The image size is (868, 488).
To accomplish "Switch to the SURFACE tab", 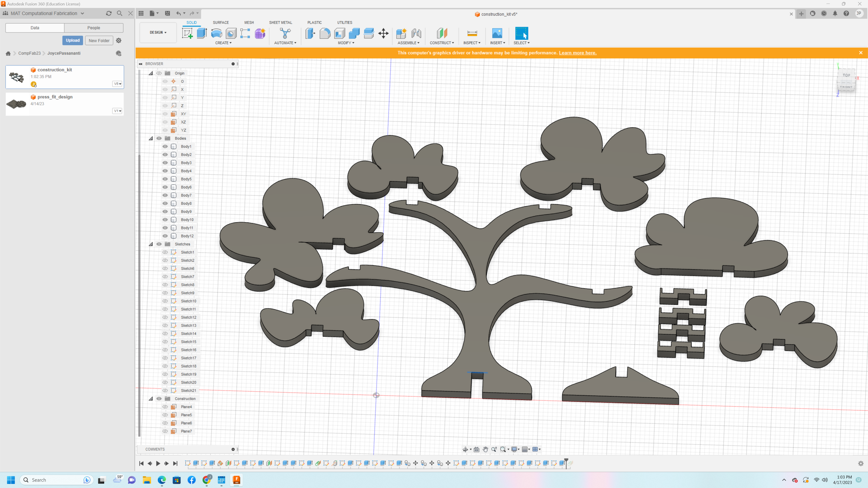I will (221, 23).
